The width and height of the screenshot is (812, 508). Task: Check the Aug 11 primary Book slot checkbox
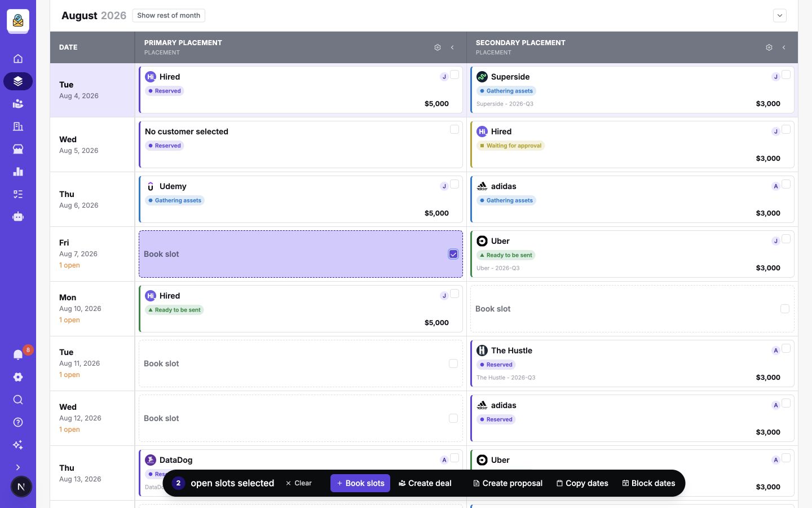coord(453,364)
